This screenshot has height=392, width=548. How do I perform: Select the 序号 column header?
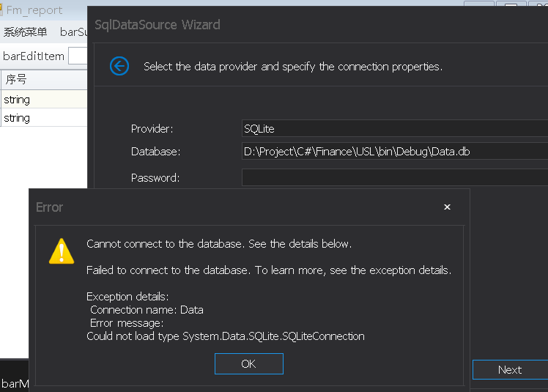tap(44, 79)
